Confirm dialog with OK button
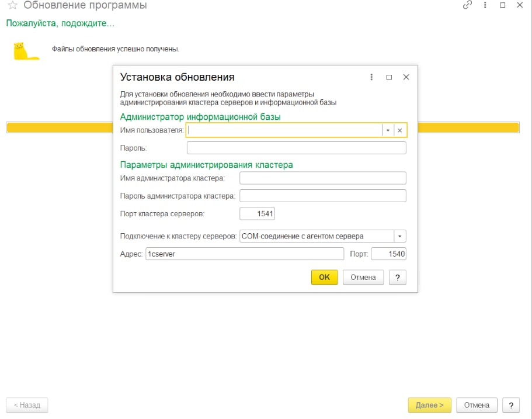Image resolution: width=532 pixels, height=419 pixels. click(324, 278)
